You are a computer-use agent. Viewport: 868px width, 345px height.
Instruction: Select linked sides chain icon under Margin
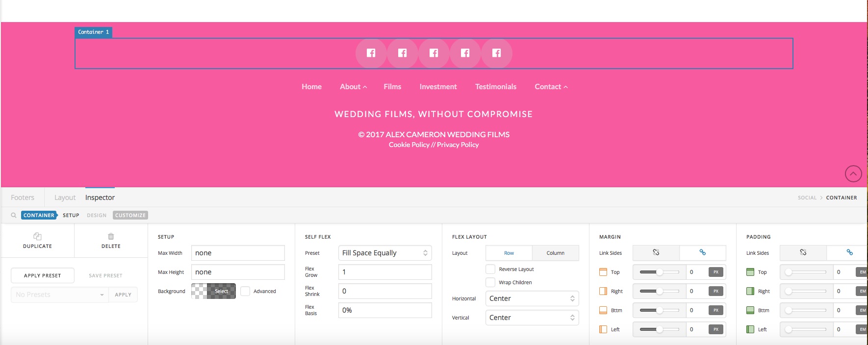tap(703, 252)
